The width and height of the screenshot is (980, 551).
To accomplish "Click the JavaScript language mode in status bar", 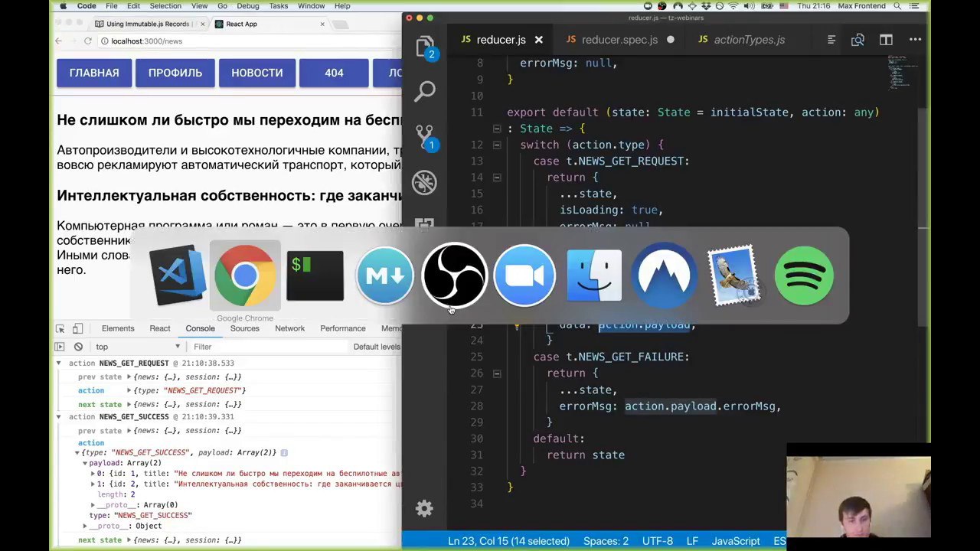I will (736, 541).
